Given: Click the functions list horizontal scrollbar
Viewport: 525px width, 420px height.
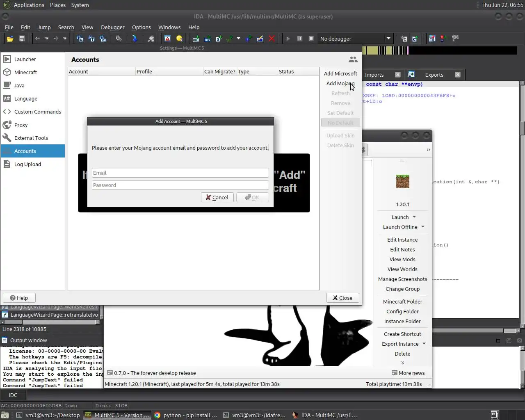Looking at the screenshot, I should (49, 322).
